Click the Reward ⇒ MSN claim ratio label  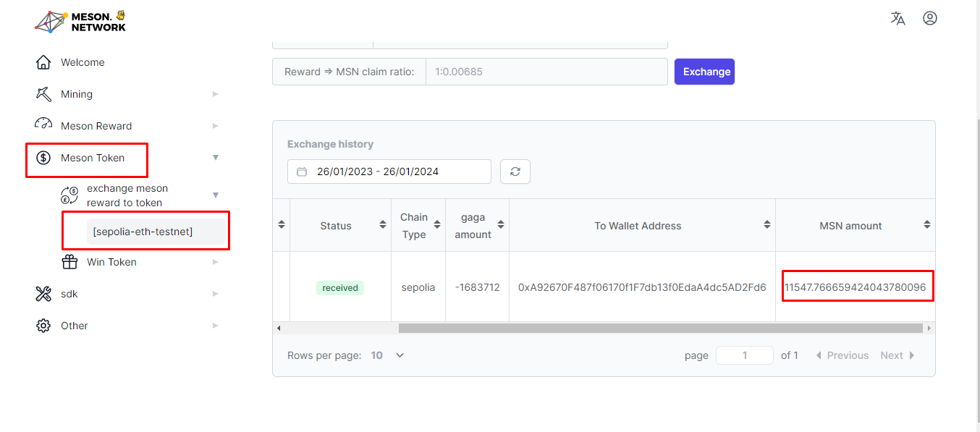point(349,72)
